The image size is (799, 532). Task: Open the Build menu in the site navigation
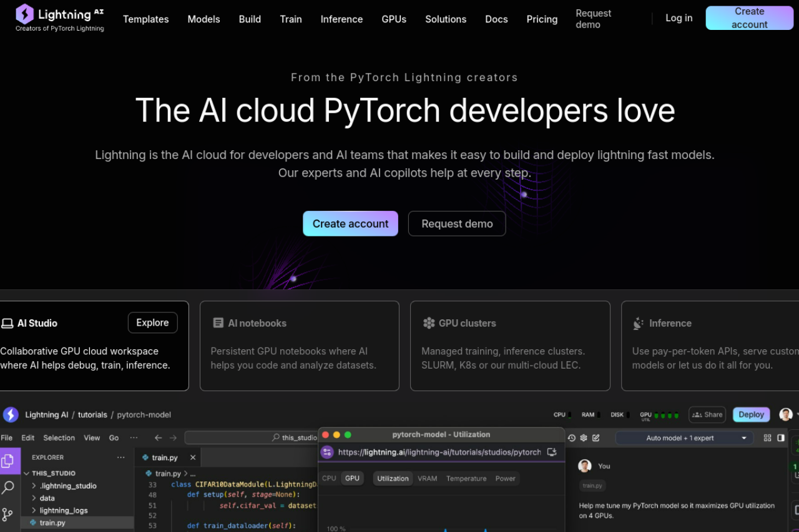[x=250, y=19]
